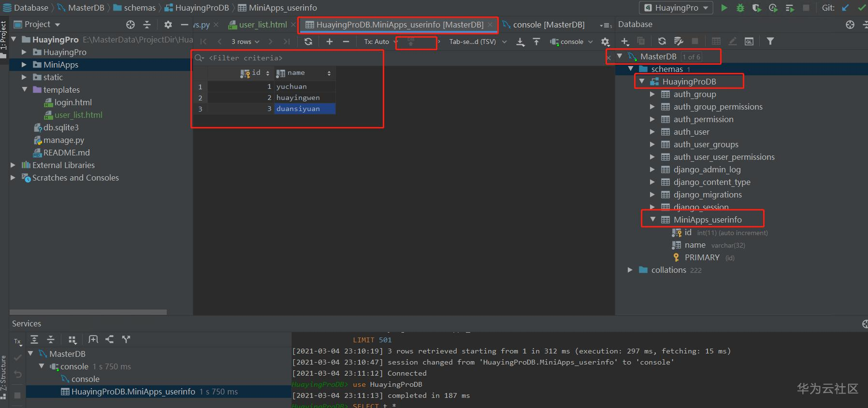Open Project panel settings gear
This screenshot has height=408, width=868.
pos(168,25)
